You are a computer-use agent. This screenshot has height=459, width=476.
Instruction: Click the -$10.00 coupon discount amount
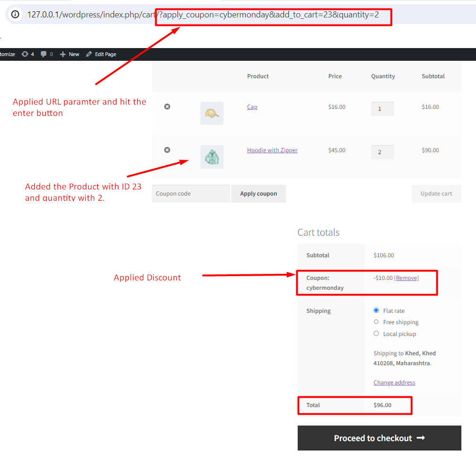[383, 278]
